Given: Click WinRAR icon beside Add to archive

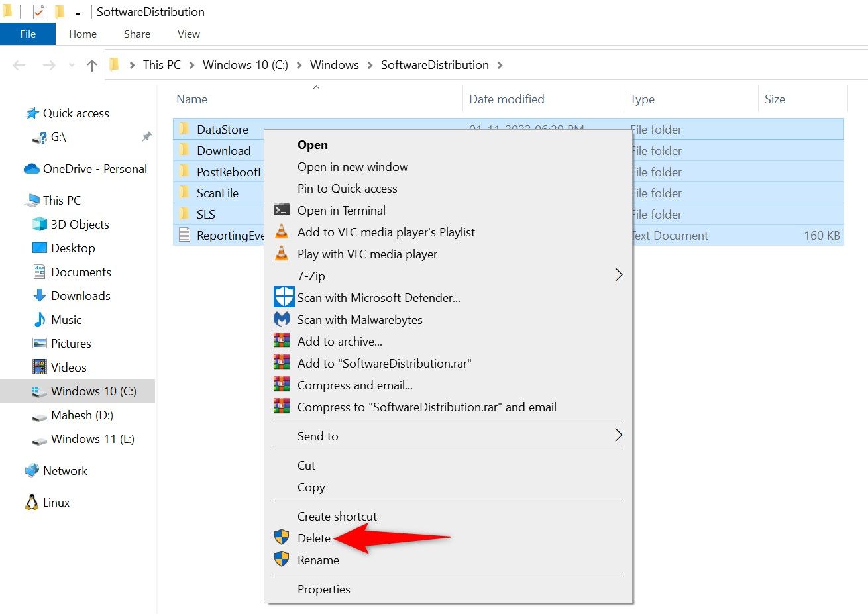Looking at the screenshot, I should [x=282, y=341].
